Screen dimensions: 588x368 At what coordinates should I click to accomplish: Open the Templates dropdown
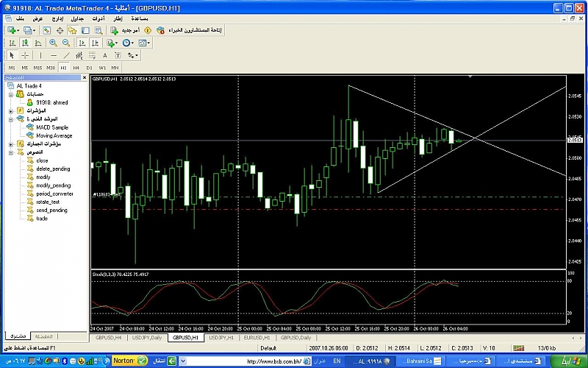pos(144,43)
